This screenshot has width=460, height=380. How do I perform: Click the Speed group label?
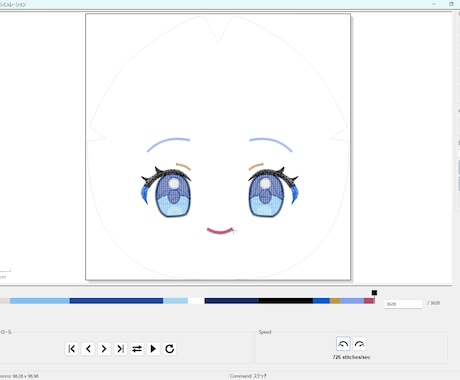point(265,332)
